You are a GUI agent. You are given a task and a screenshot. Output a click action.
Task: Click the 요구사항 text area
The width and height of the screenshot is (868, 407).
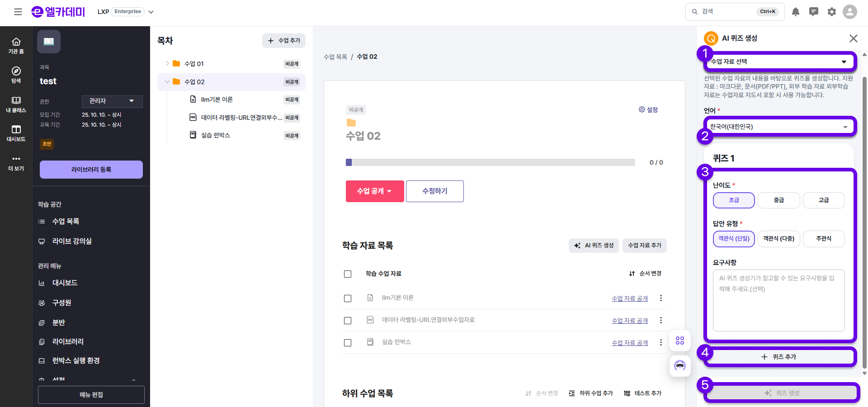[x=778, y=301]
